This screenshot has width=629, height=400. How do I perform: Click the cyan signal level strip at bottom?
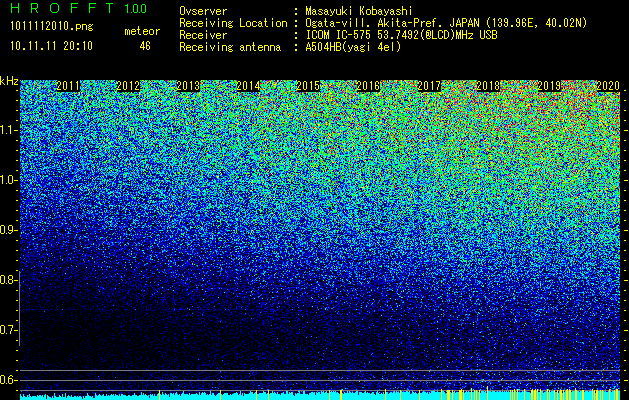tap(320, 395)
